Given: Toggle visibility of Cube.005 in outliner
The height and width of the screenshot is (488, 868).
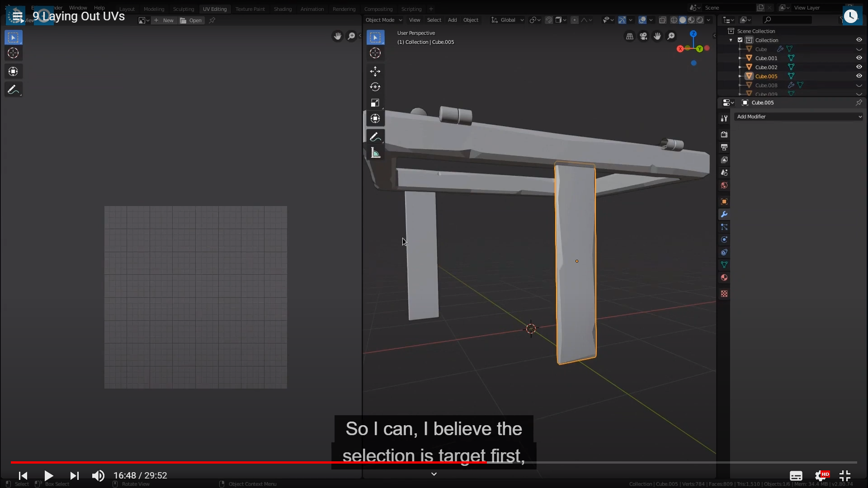Looking at the screenshot, I should [859, 76].
